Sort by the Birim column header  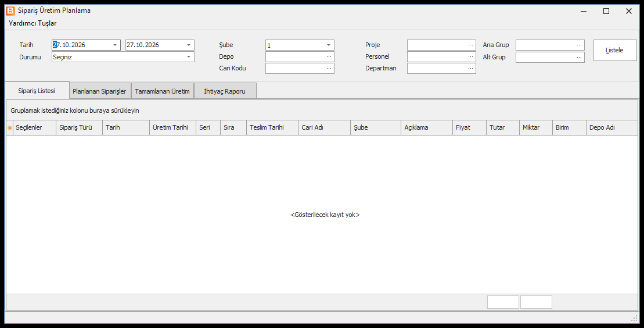569,127
